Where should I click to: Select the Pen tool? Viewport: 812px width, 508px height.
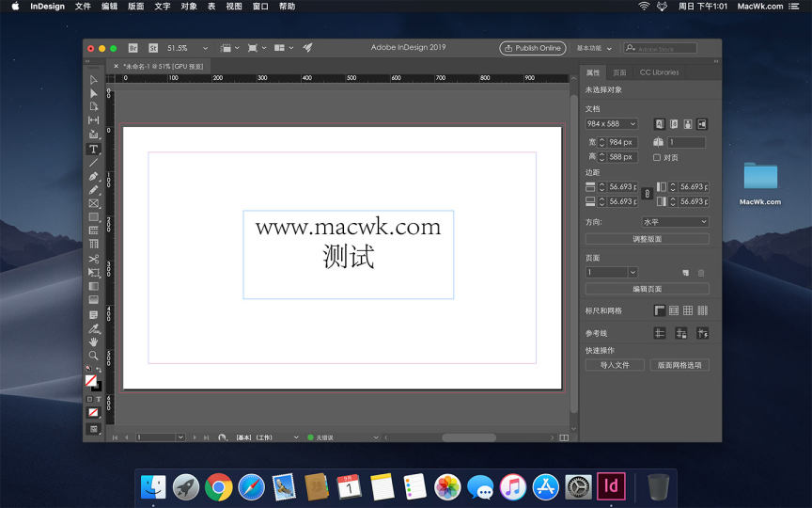(93, 176)
